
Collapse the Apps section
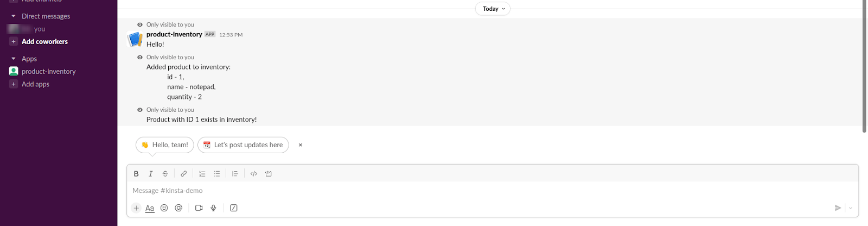[14, 59]
